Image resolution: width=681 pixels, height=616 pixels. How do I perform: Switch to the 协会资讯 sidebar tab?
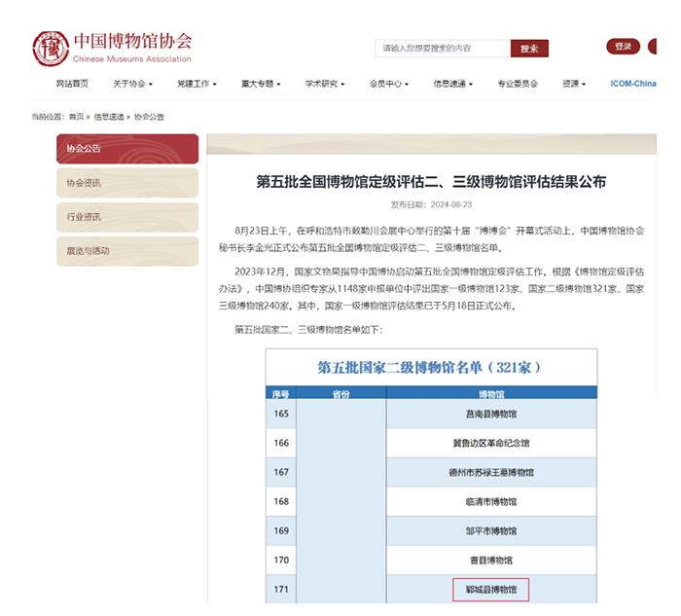127,183
